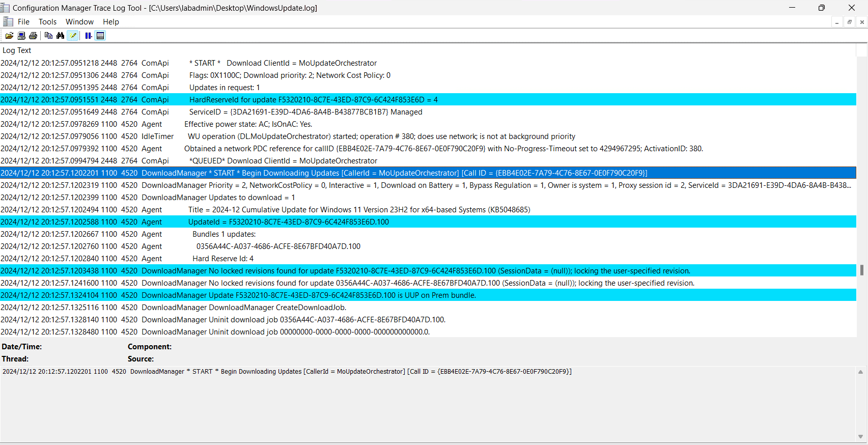The height and width of the screenshot is (445, 868).
Task: Open the Tools menu
Action: point(47,22)
